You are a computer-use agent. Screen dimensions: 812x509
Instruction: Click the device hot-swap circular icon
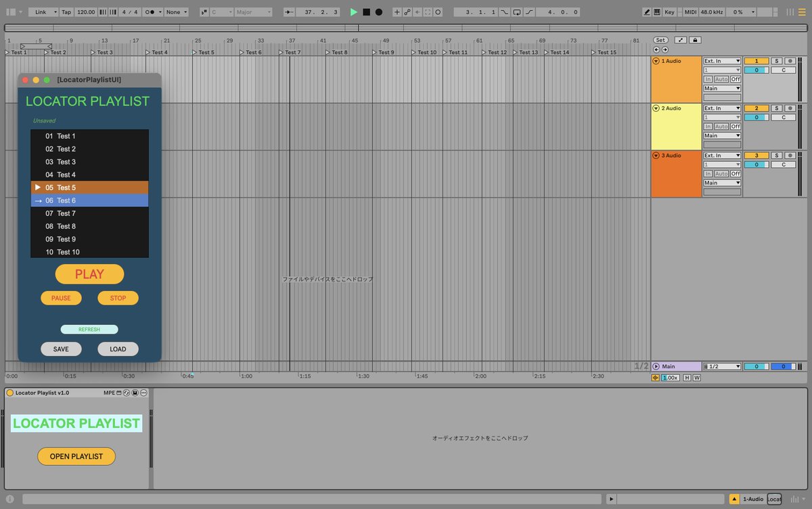(127, 393)
